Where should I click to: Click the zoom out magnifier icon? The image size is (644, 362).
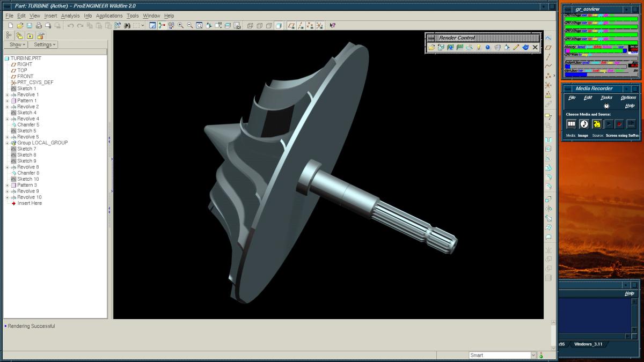click(189, 25)
